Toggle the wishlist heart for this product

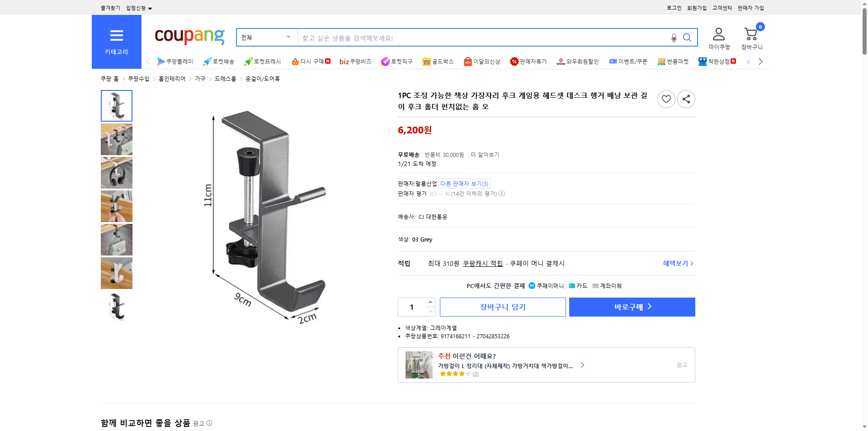[x=666, y=99]
